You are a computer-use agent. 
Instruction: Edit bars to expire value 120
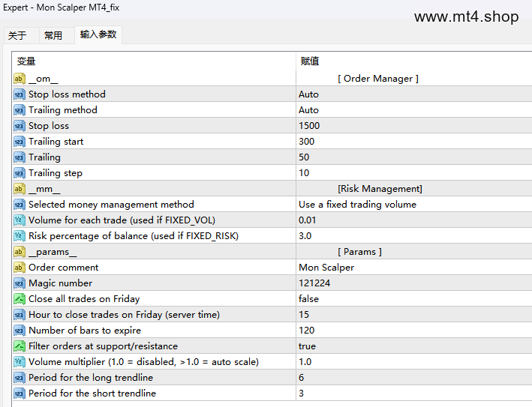point(414,331)
